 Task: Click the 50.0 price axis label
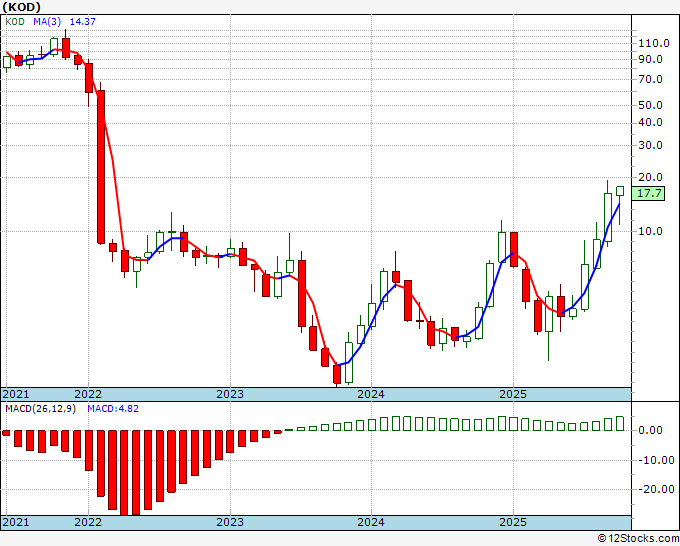(x=650, y=105)
